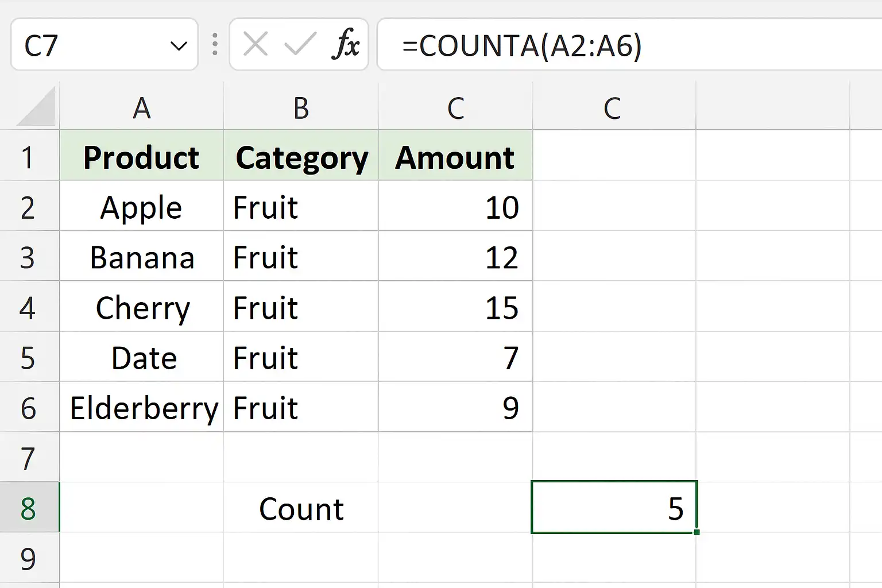Viewport: 882px width, 588px height.
Task: Select row 1 header
Action: pos(28,157)
